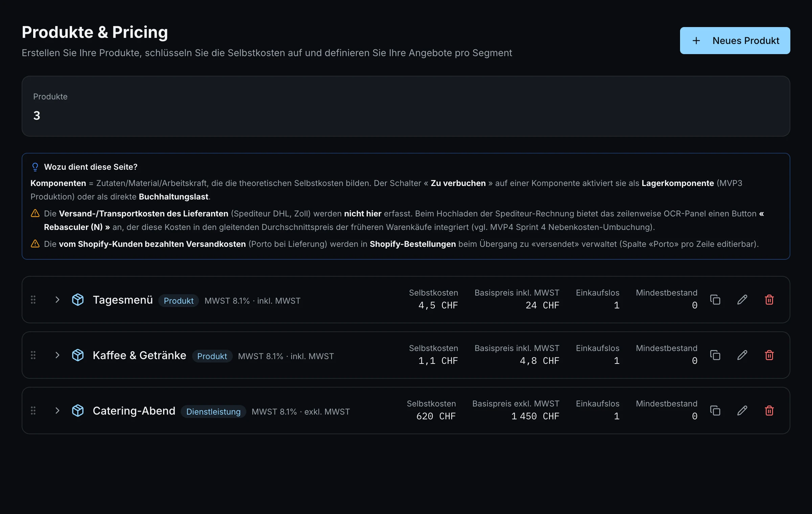Duplicate the Catering-Abend product
The width and height of the screenshot is (812, 514).
point(715,411)
